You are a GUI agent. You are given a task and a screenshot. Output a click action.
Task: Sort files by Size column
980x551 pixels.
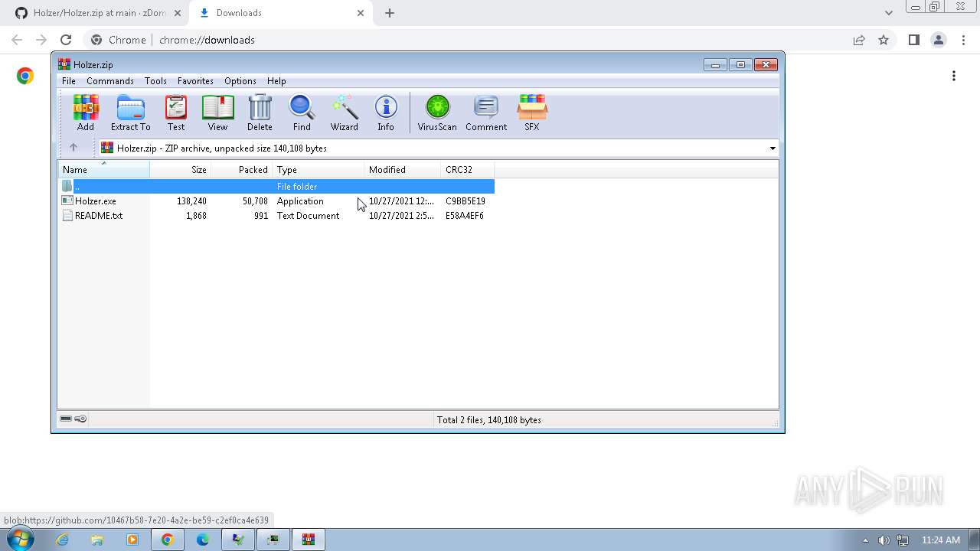[x=181, y=170]
